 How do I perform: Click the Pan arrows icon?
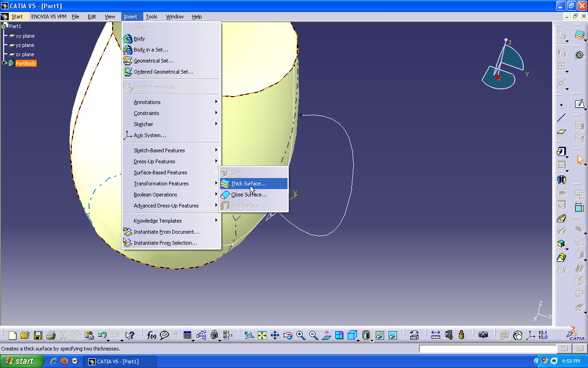point(275,335)
